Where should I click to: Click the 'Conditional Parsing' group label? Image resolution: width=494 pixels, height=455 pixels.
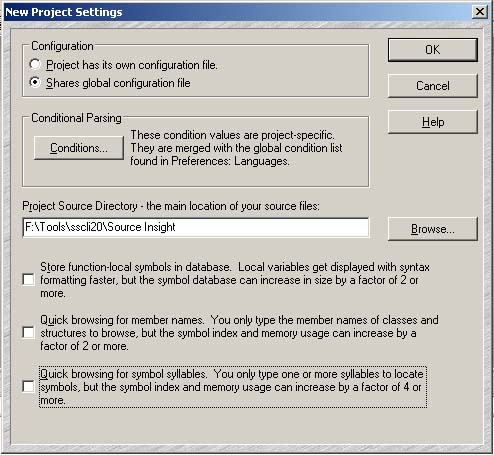click(x=76, y=118)
